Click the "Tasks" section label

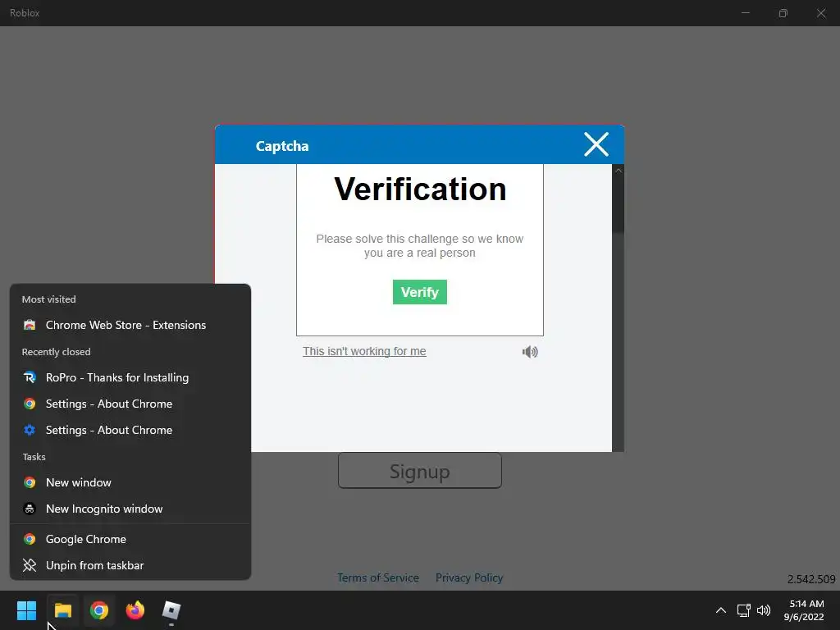(34, 457)
